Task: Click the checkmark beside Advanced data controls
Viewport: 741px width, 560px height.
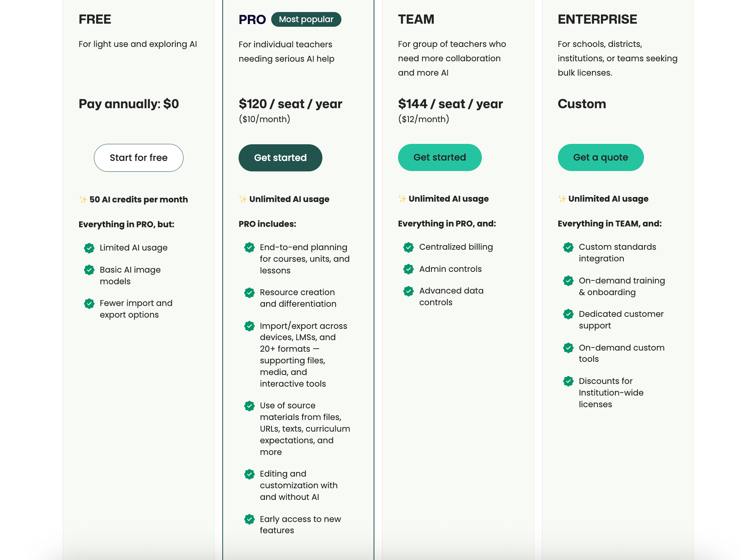Action: (x=408, y=291)
